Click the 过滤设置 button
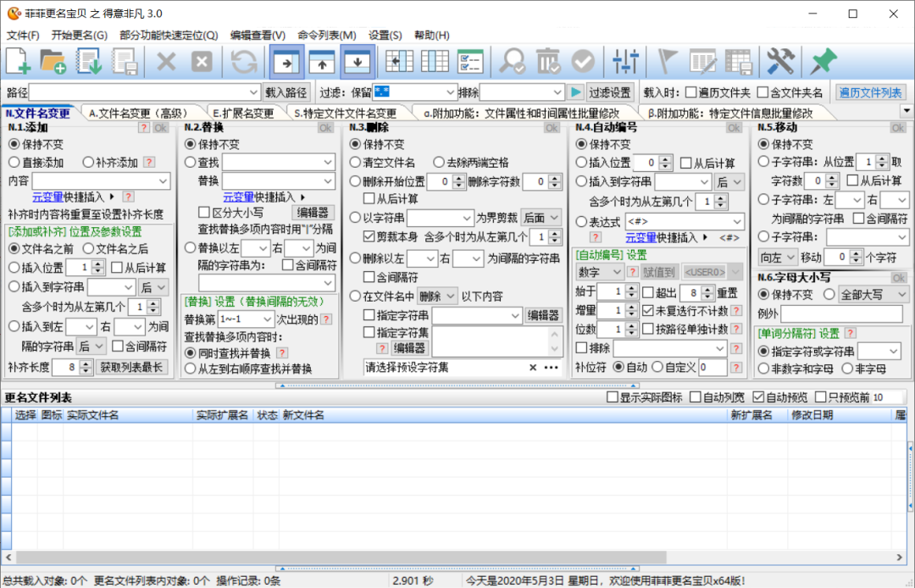Viewport: 915px width, 588px height. [x=610, y=92]
